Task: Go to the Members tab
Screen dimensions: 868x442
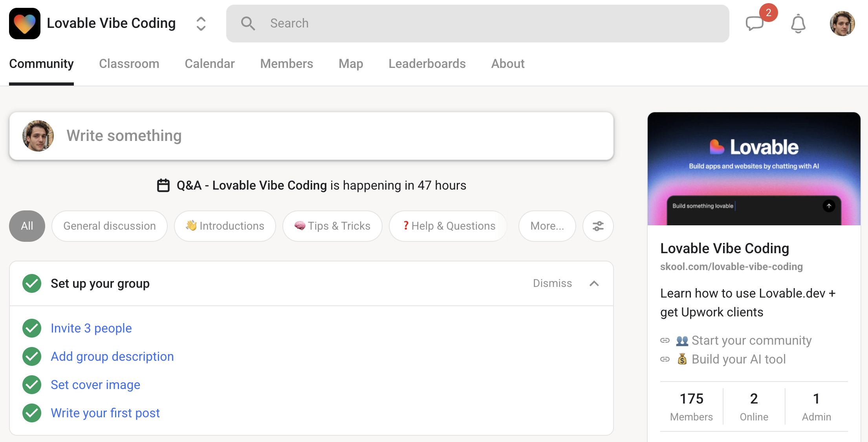Action: [x=287, y=64]
